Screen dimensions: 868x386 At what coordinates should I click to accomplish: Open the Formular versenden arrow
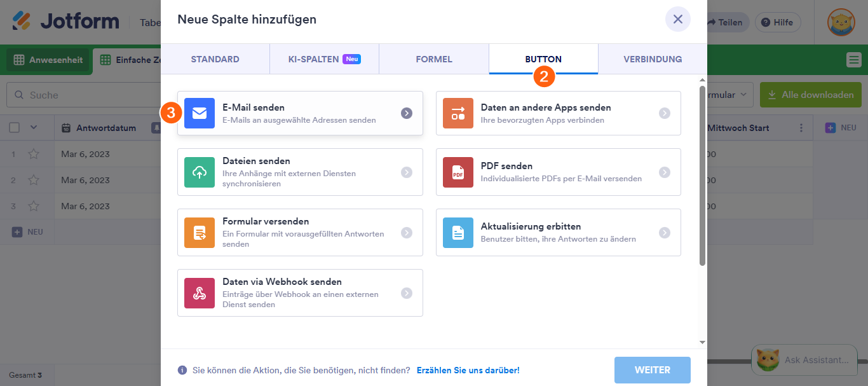pyautogui.click(x=407, y=233)
